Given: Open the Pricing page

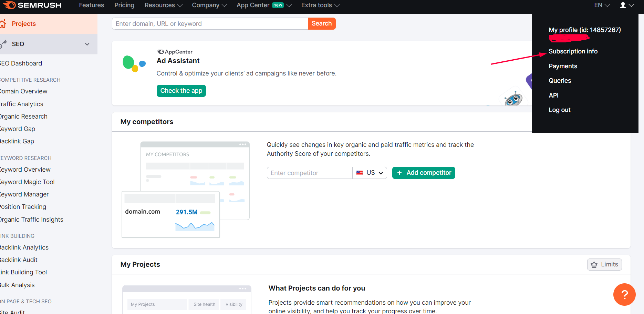Looking at the screenshot, I should pyautogui.click(x=124, y=5).
